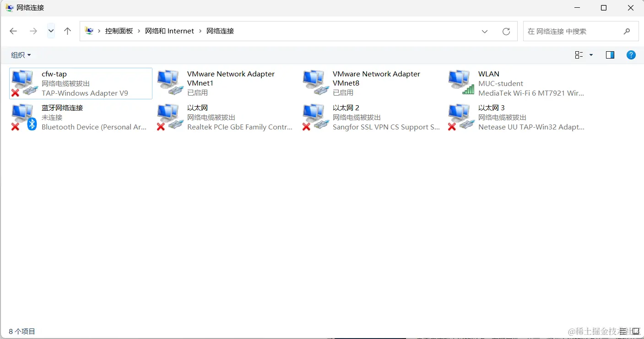Click Netease UU TAP-Win32 Adapt... text

[x=531, y=127]
